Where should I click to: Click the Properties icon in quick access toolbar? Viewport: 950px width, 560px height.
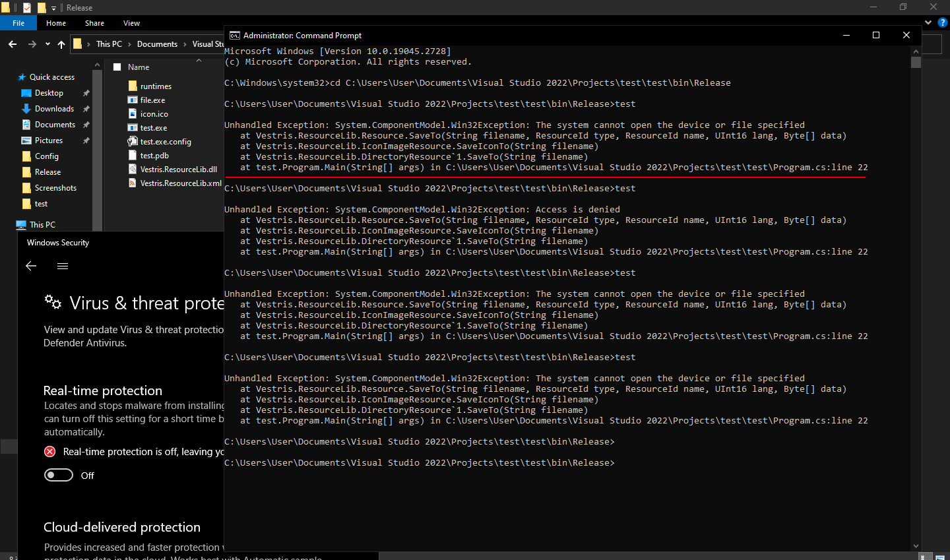(27, 7)
